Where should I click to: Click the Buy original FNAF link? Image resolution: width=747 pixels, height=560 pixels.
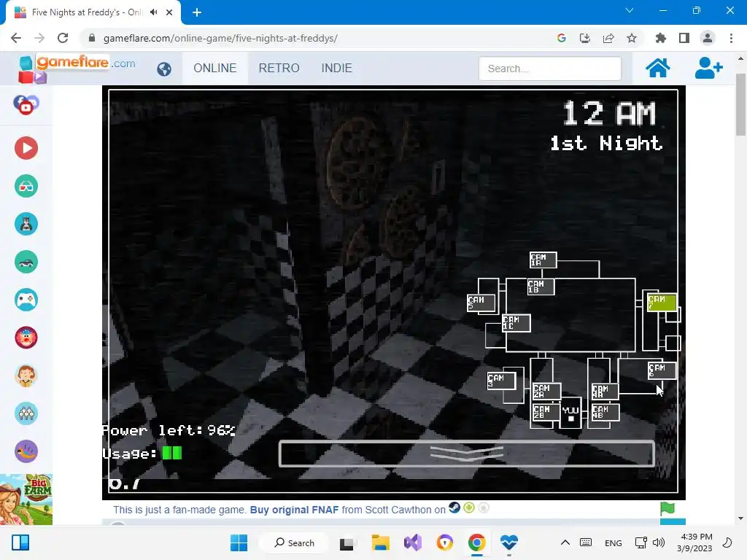coord(294,510)
